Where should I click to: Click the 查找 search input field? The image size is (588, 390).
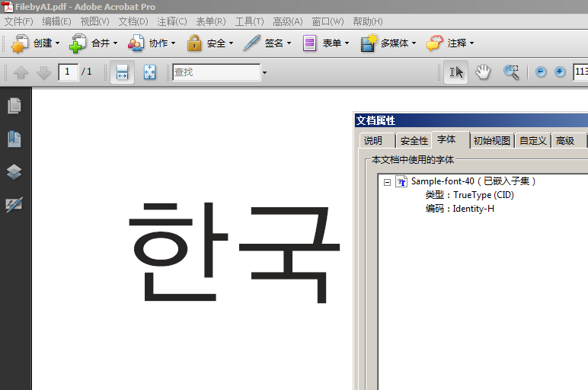coord(216,72)
